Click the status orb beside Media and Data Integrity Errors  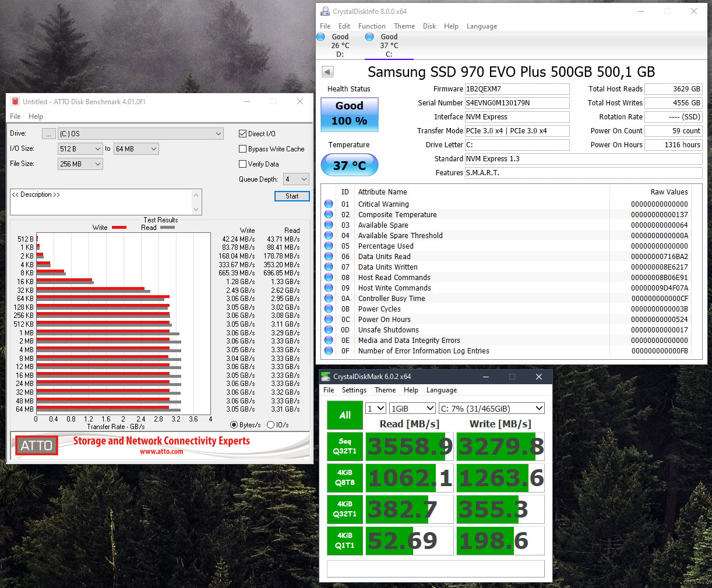[329, 340]
